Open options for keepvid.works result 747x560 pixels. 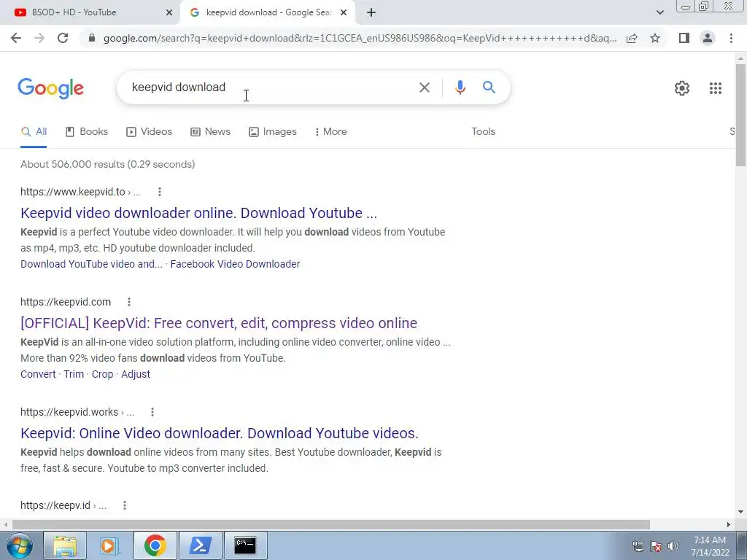click(152, 412)
